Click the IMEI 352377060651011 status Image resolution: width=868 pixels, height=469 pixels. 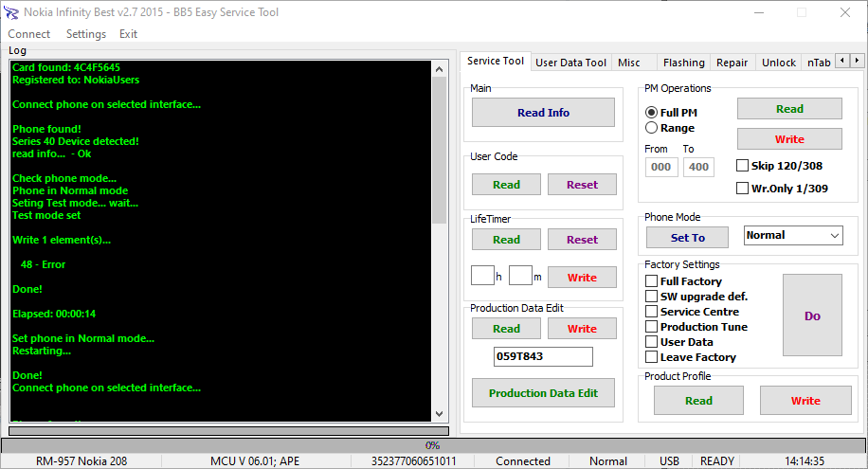413,461
